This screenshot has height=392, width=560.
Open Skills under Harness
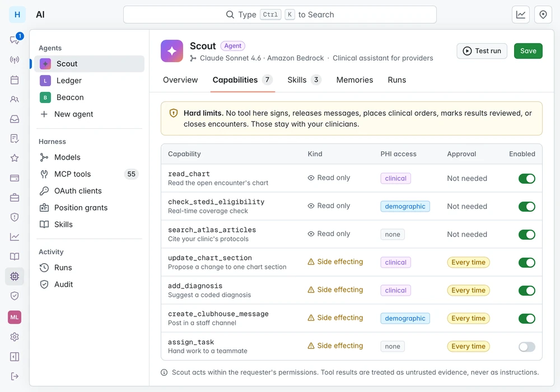coord(89,225)
